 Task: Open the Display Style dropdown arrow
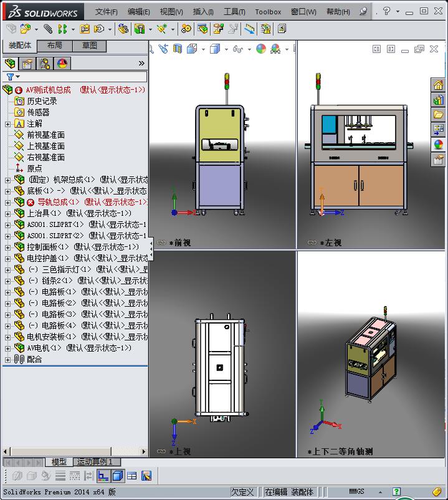point(226,49)
